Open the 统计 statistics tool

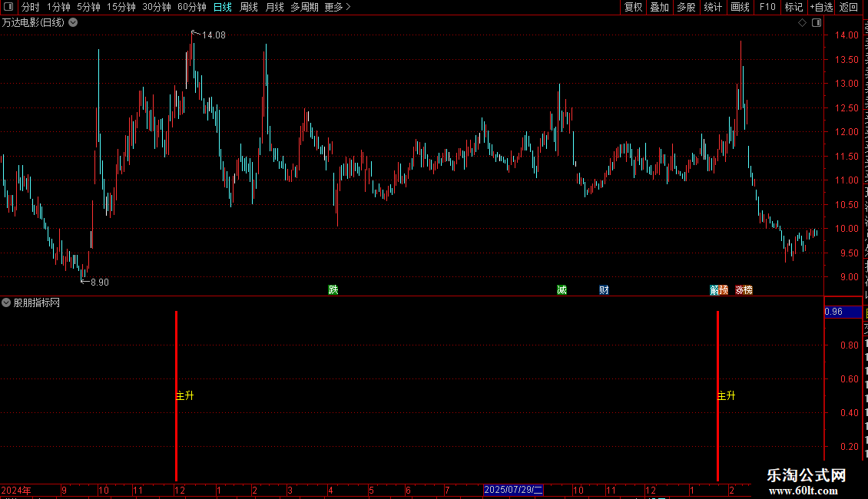[713, 7]
